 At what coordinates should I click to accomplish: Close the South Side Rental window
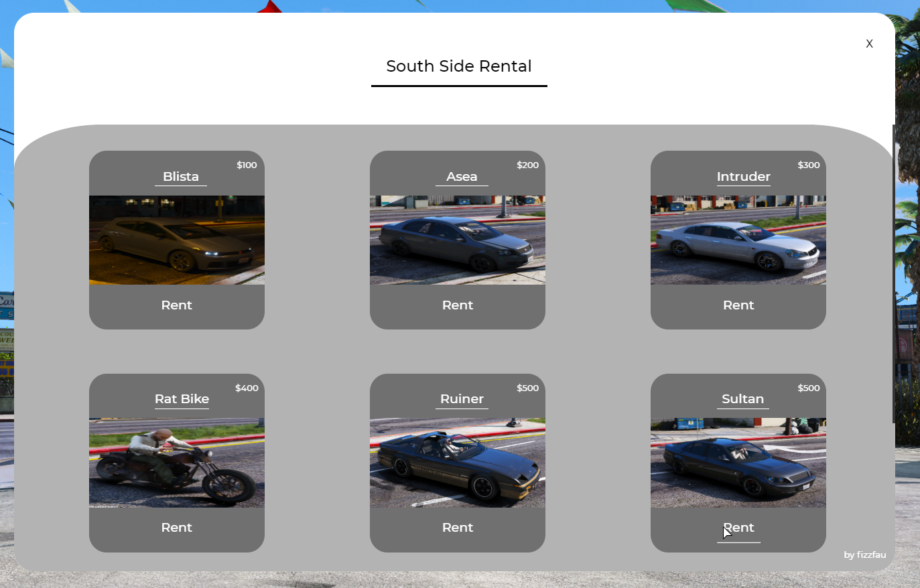pos(869,44)
